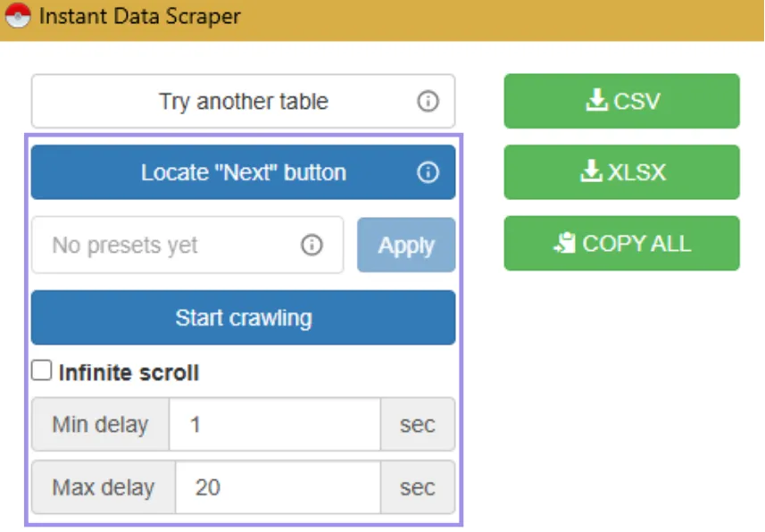Screen dimensions: 765x532
Task: Click the COPY ALL clipboard icon
Action: click(x=564, y=243)
